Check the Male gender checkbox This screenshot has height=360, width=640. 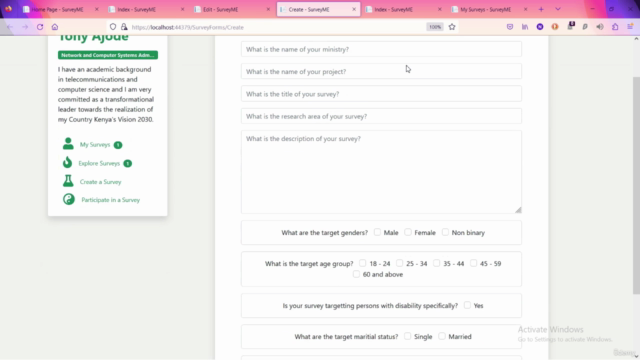377,232
